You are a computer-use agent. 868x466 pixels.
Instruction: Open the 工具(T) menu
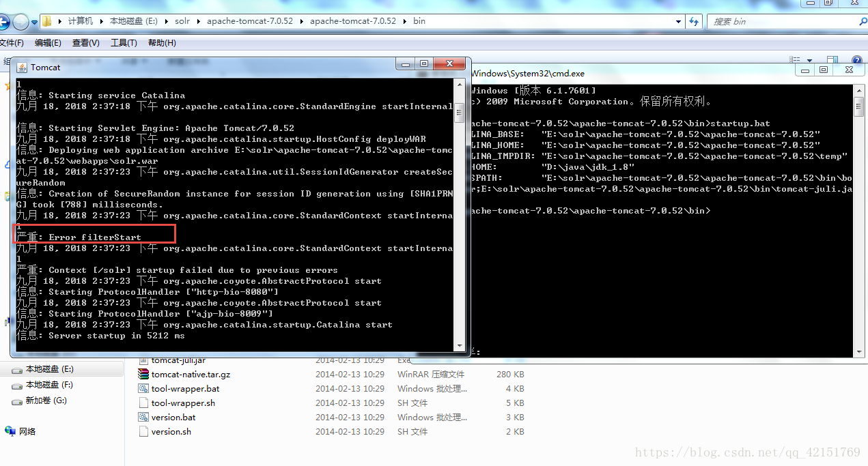pyautogui.click(x=123, y=42)
